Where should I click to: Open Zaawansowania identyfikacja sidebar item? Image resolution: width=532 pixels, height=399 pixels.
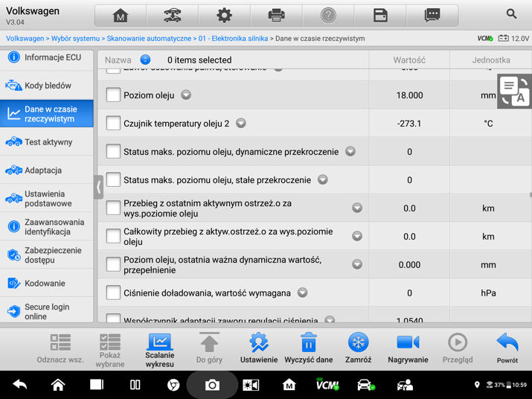(x=46, y=227)
